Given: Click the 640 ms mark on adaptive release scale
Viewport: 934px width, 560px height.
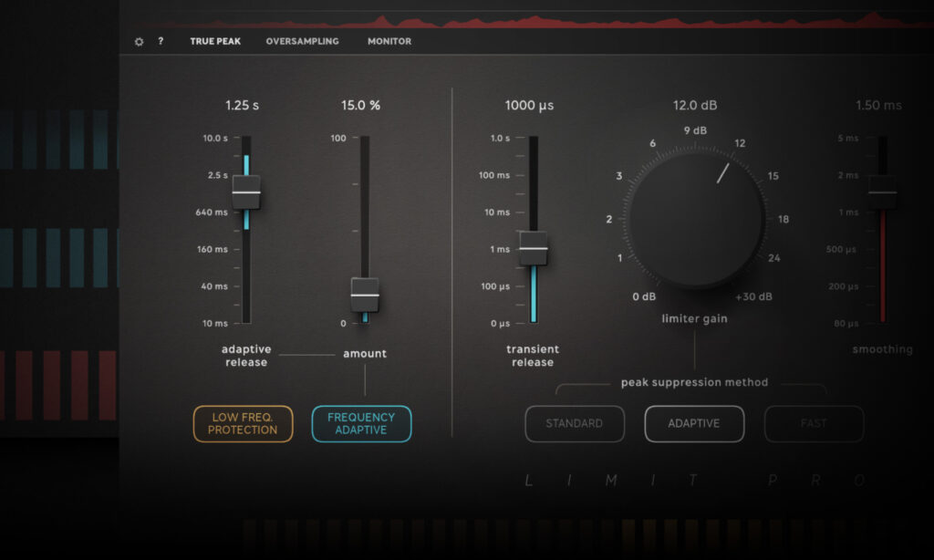Looking at the screenshot, I should [212, 213].
